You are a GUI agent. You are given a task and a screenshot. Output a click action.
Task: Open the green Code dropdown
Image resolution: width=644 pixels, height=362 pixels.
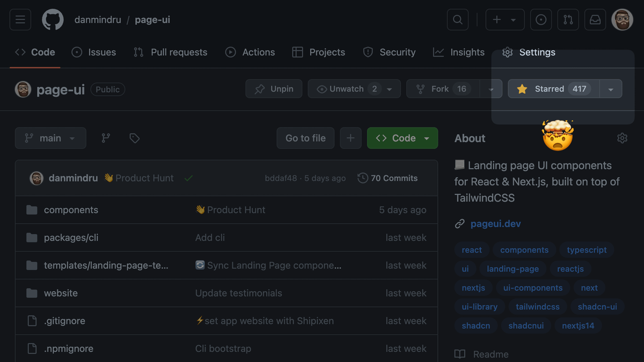(x=402, y=138)
